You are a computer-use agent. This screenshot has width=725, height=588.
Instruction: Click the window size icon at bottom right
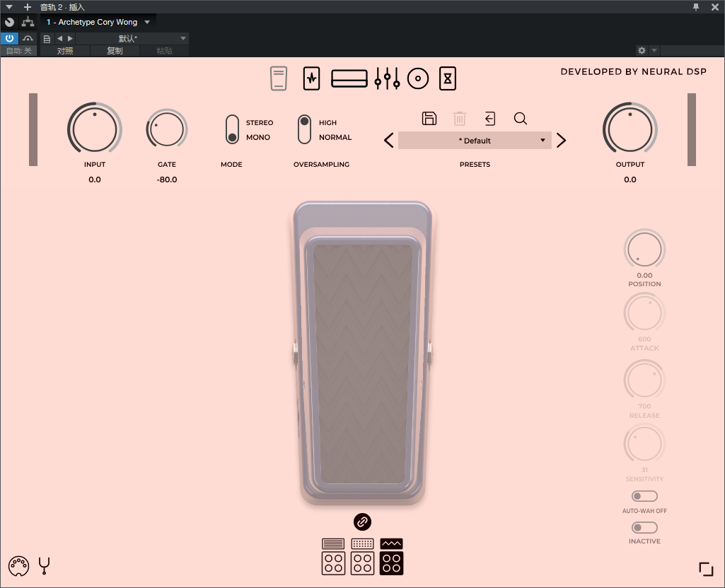coord(706,569)
